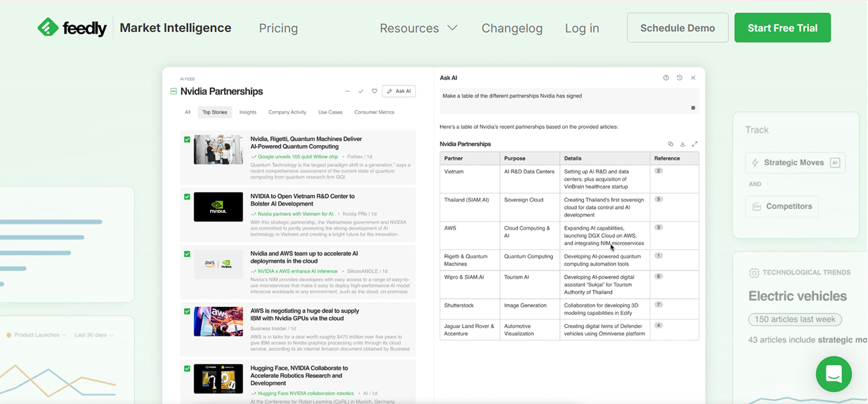Open reference badge 7 for Shutterstock row
The height and width of the screenshot is (404, 868).
point(659,305)
